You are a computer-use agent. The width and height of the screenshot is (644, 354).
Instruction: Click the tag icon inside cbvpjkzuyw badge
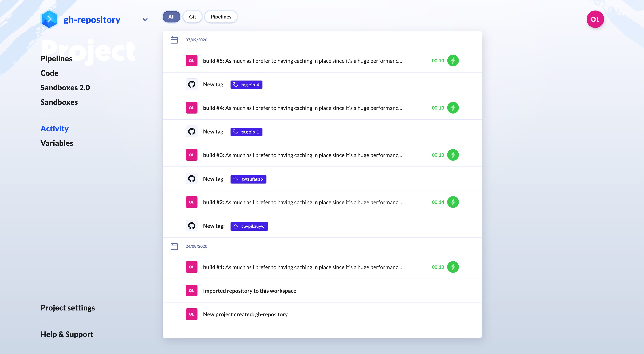[235, 226]
